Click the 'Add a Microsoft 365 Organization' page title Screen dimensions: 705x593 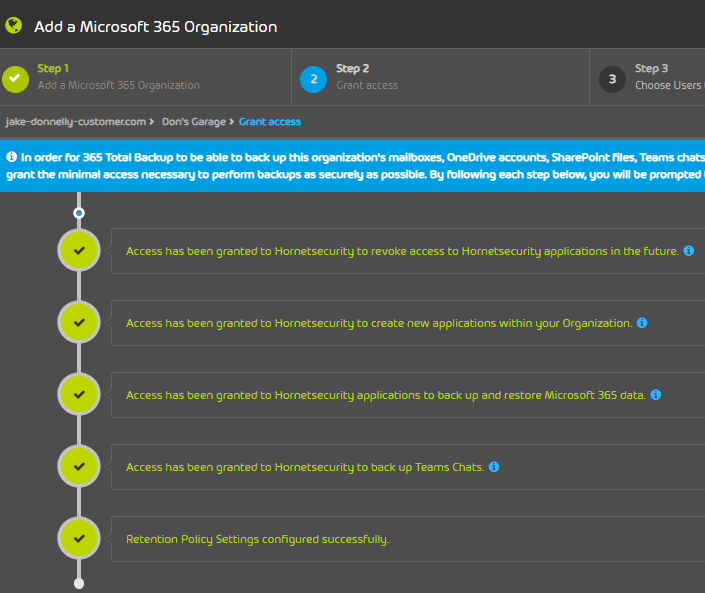(156, 27)
